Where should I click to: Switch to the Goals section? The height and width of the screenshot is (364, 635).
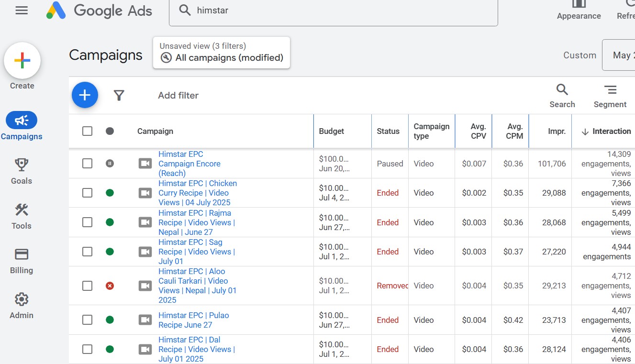tap(22, 171)
